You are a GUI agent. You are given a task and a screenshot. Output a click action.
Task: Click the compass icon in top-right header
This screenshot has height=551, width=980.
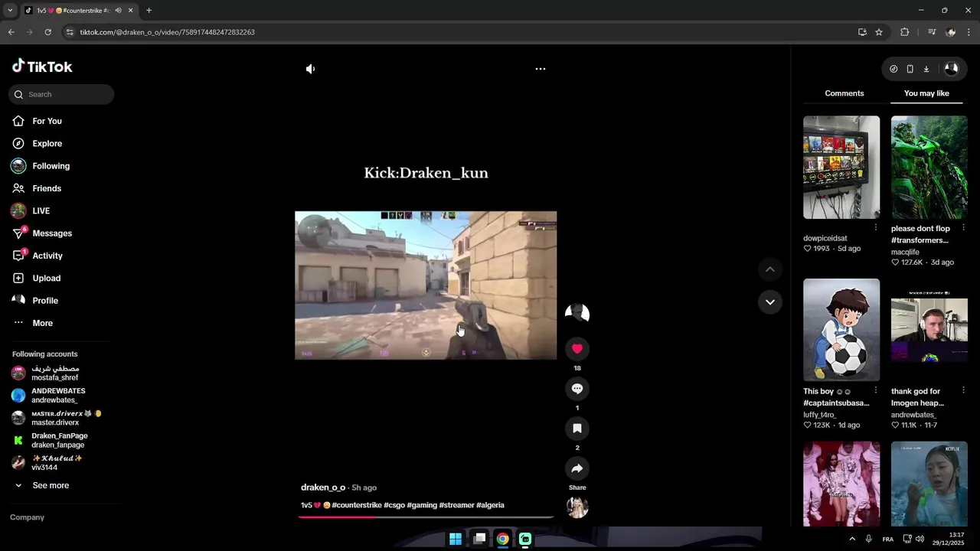point(893,69)
